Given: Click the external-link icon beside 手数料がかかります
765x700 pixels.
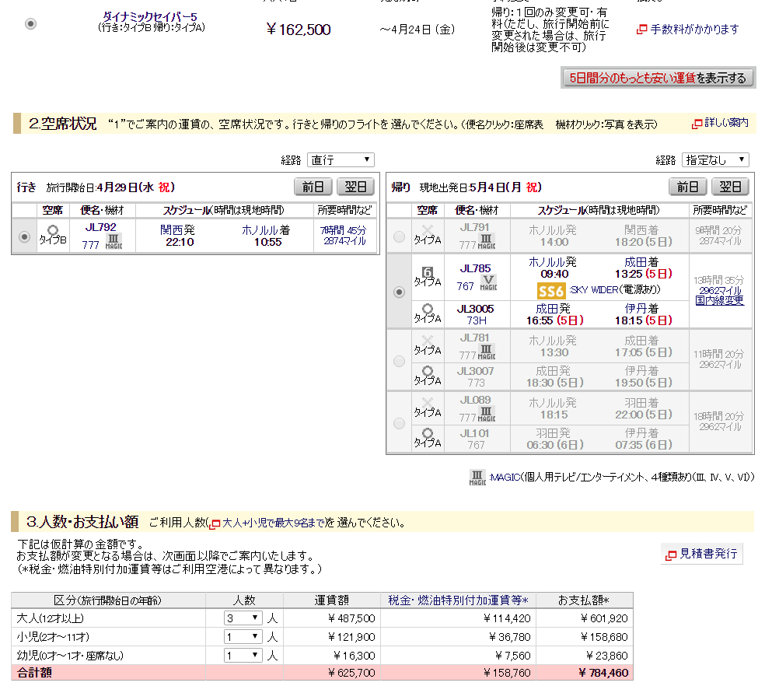Looking at the screenshot, I should (641, 30).
